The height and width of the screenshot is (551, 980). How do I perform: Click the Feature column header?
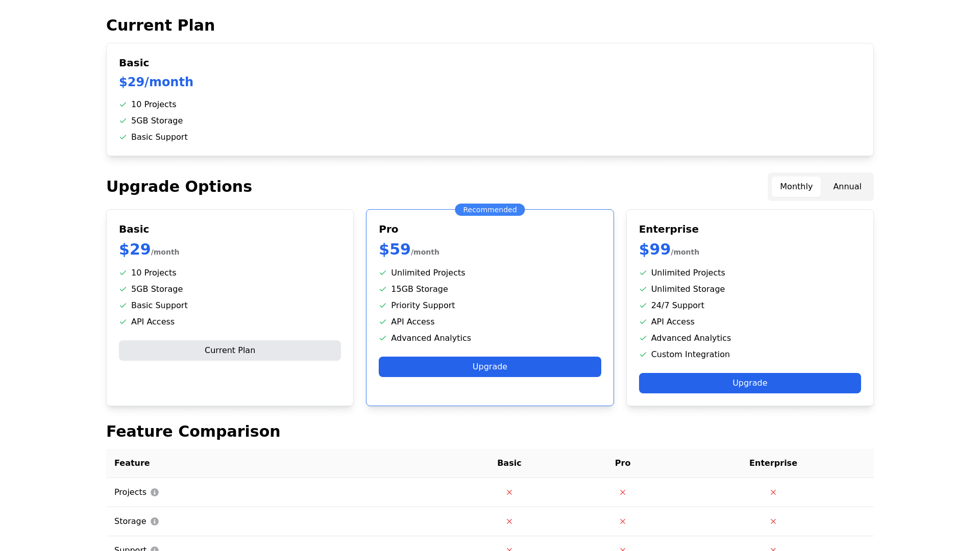(x=132, y=463)
